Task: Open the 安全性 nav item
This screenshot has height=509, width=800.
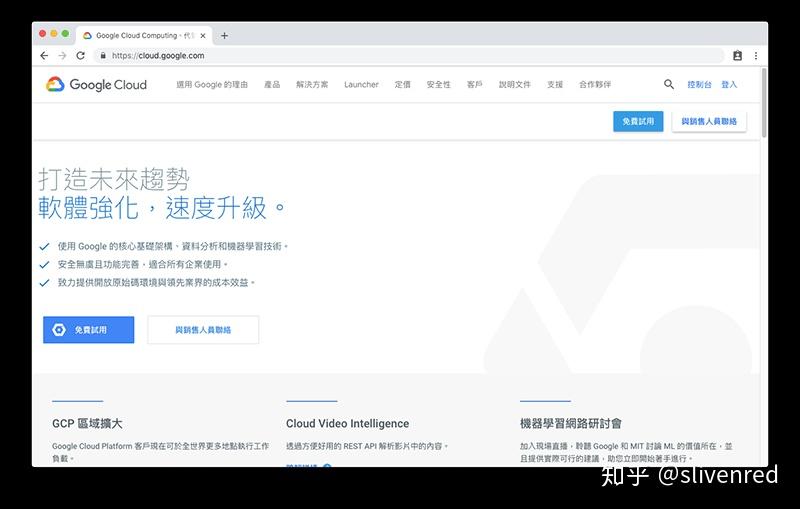Action: coord(438,85)
